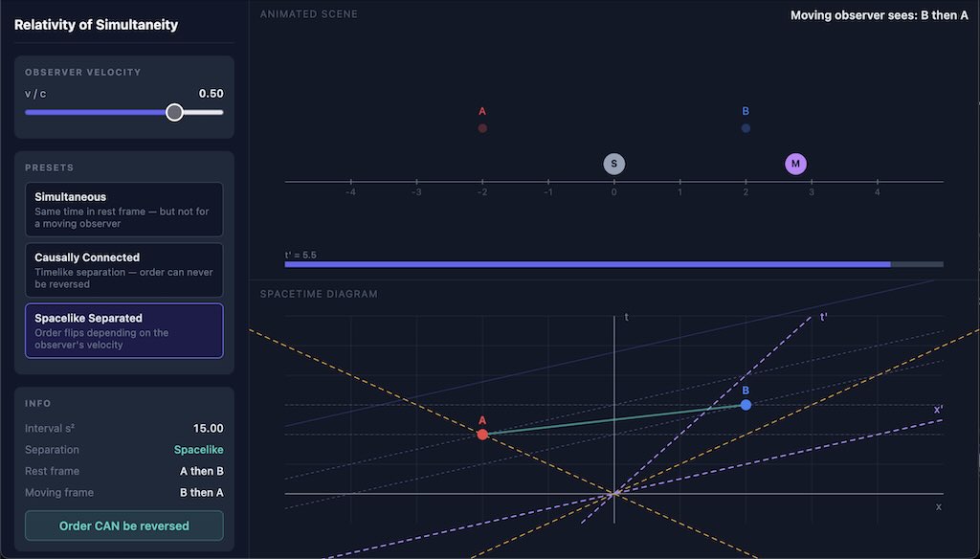Click the t' axis label
Image resolution: width=980 pixels, height=559 pixels.
(823, 318)
